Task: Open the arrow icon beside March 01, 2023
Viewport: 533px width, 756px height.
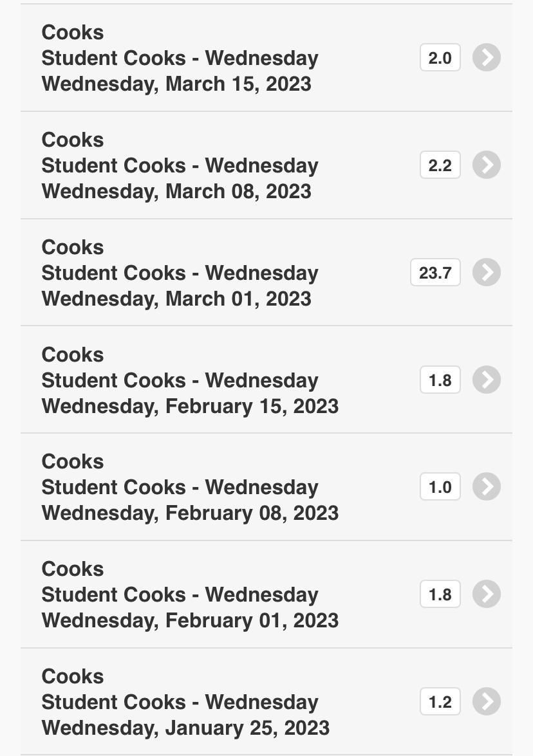Action: pyautogui.click(x=487, y=273)
